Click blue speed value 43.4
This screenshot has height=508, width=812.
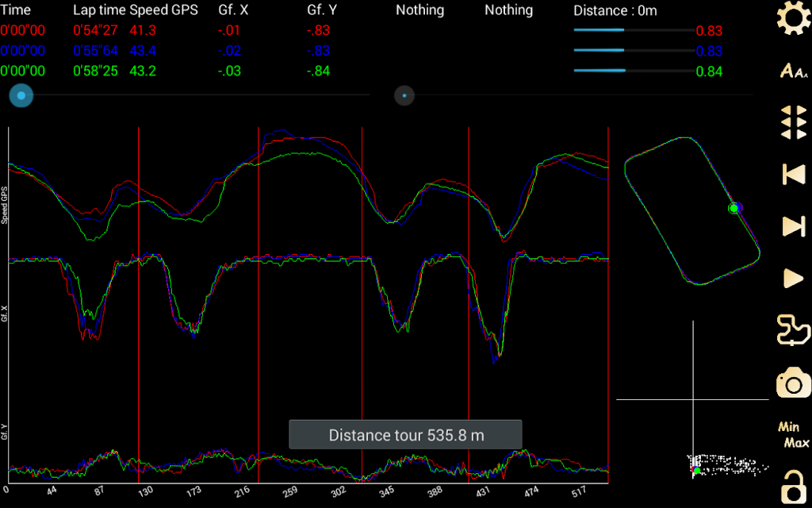pyautogui.click(x=143, y=51)
